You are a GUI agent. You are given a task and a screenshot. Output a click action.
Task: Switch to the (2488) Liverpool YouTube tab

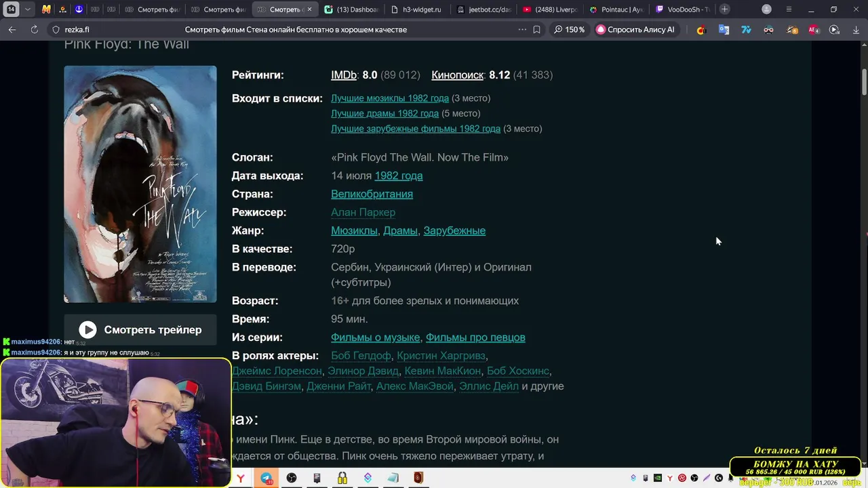click(x=550, y=9)
